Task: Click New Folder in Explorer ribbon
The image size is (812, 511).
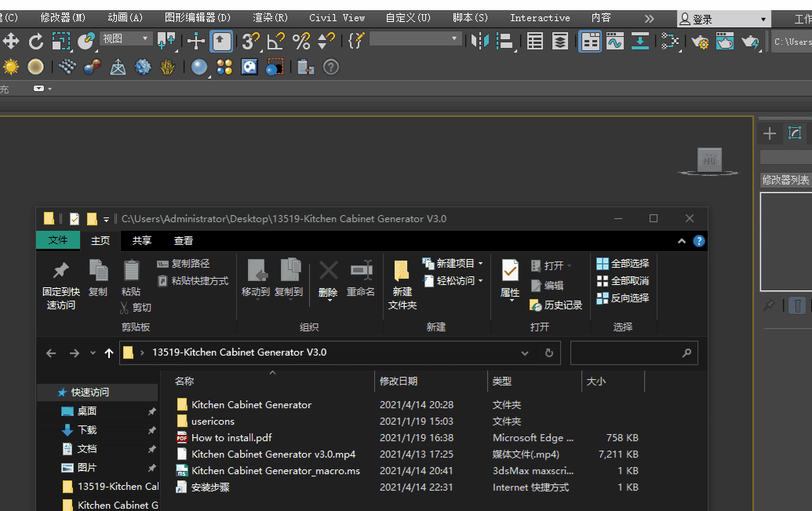Action: pos(402,284)
